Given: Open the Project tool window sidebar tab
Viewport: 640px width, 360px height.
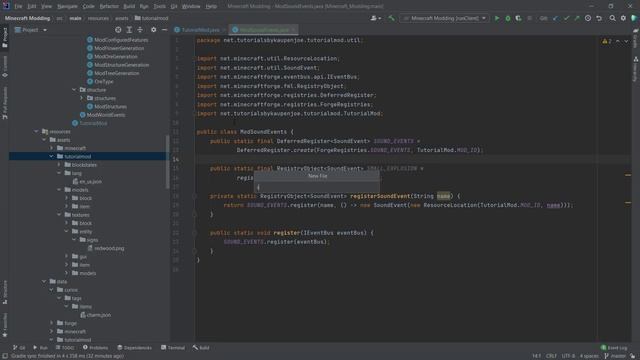Looking at the screenshot, I should [5, 38].
